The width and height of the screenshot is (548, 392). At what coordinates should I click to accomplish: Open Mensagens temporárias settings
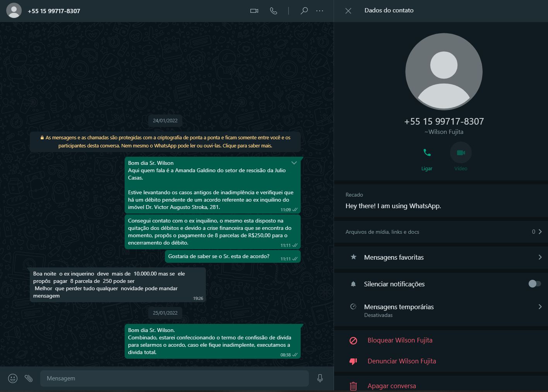[x=440, y=310]
